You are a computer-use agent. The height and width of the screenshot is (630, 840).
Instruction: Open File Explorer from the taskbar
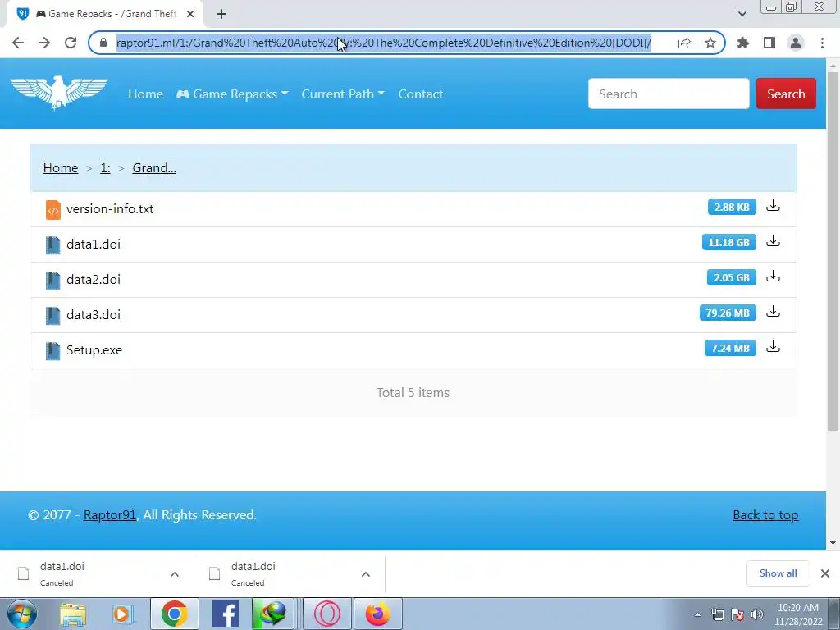[73, 614]
